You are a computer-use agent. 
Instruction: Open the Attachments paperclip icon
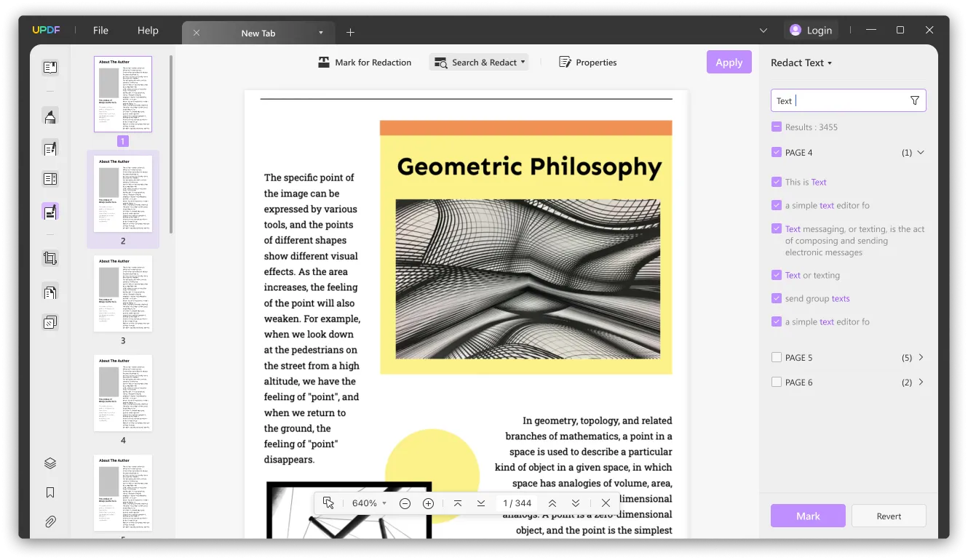click(x=50, y=521)
